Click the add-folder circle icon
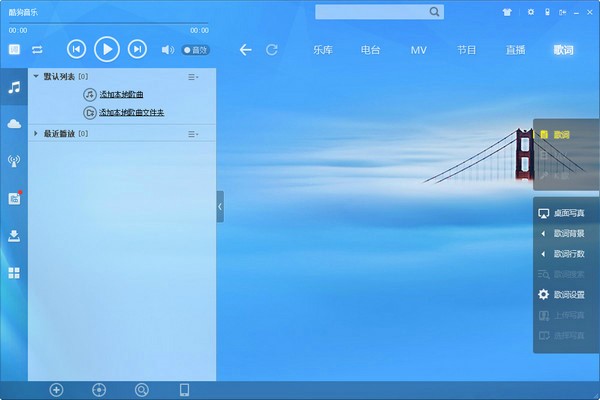 point(90,113)
